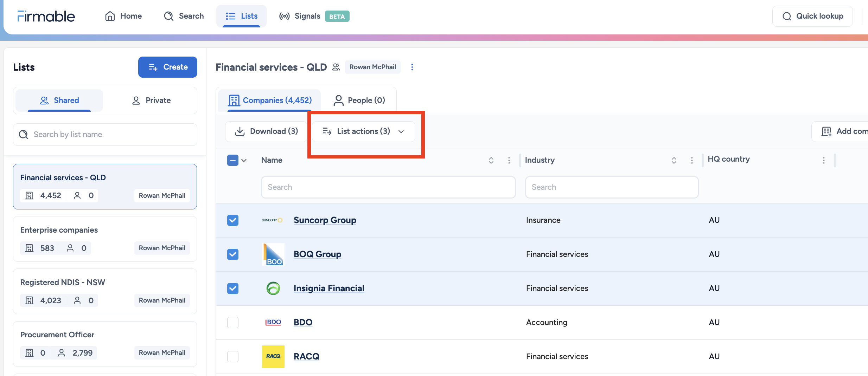Open the Insignia Financial company link
This screenshot has width=868, height=376.
point(329,289)
